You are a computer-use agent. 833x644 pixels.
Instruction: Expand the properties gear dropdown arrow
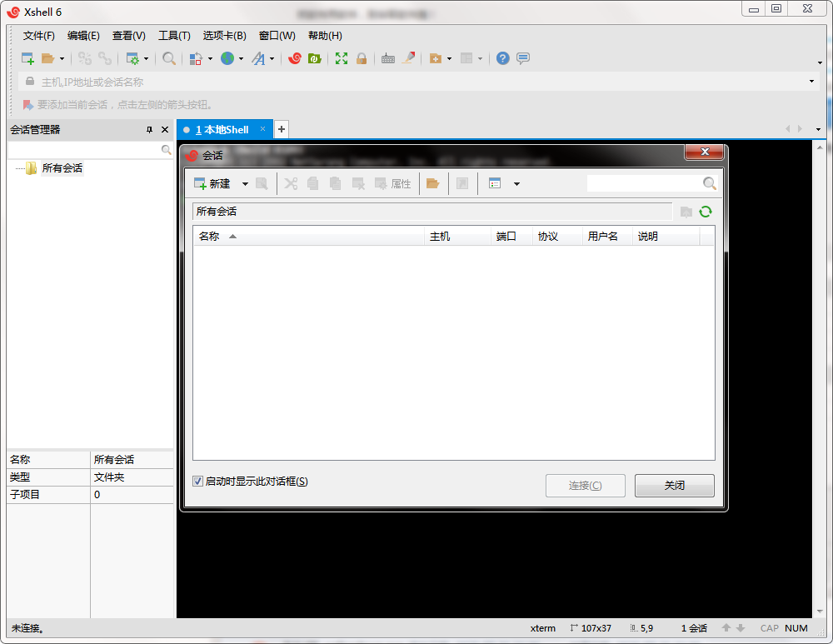[x=146, y=58]
